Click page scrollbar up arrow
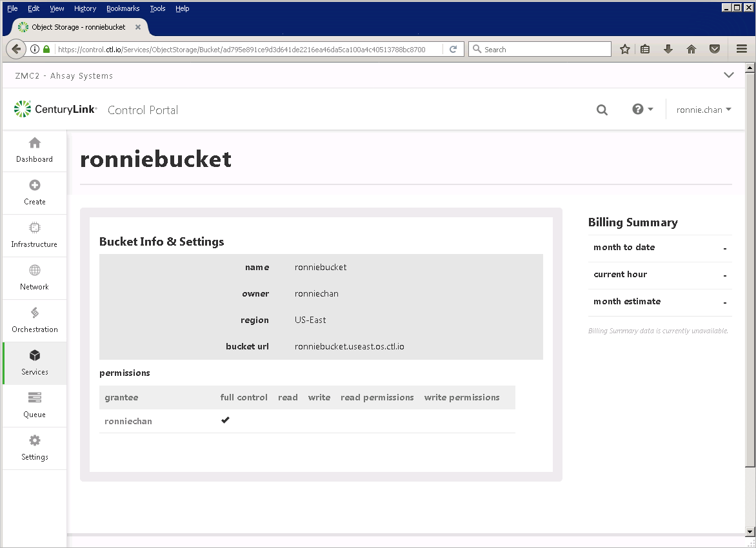Screen dimensions: 756x548 (750, 68)
